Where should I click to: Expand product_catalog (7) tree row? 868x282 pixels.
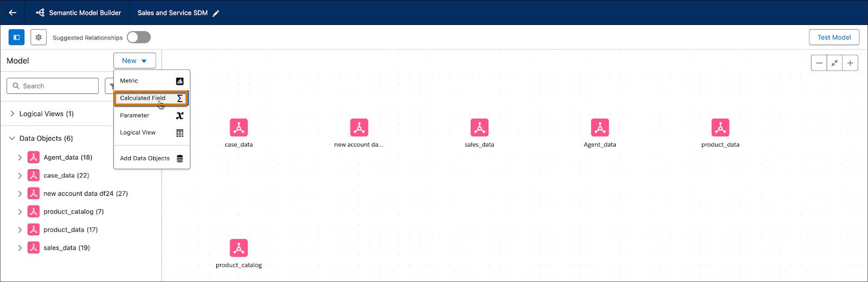tap(20, 211)
